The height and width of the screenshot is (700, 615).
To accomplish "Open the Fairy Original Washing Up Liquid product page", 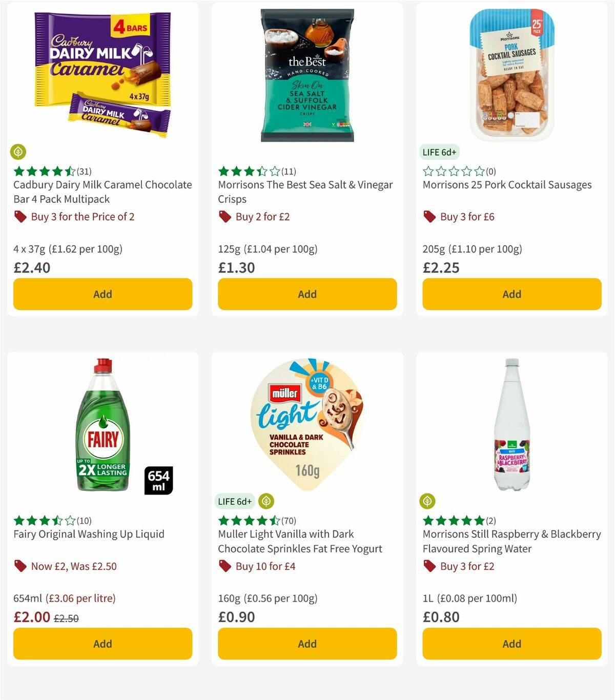I will [88, 534].
